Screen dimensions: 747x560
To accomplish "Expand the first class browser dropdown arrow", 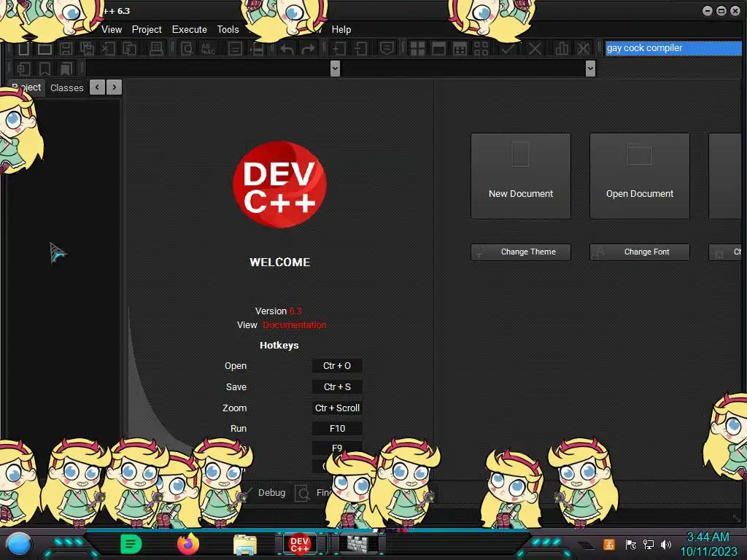I will point(335,69).
